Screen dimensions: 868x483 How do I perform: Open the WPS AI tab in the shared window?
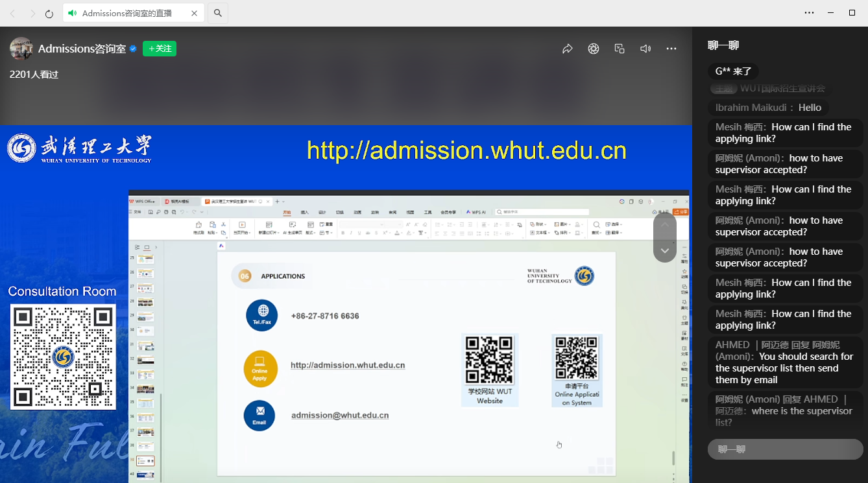pos(475,212)
